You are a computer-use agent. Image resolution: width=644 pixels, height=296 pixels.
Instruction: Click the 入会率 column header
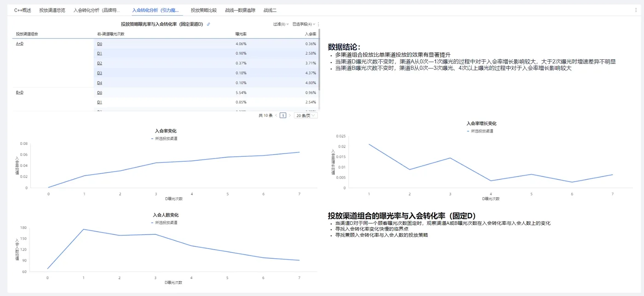pos(310,34)
